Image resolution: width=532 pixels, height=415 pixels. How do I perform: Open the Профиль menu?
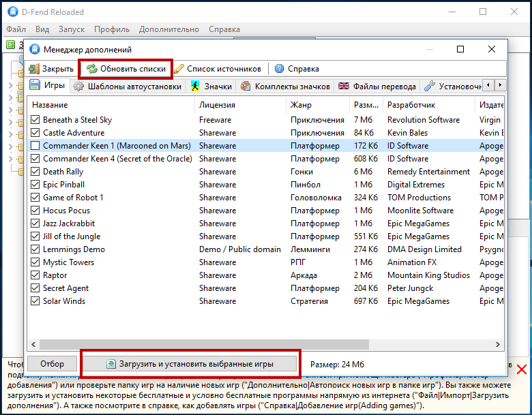[x=112, y=29]
